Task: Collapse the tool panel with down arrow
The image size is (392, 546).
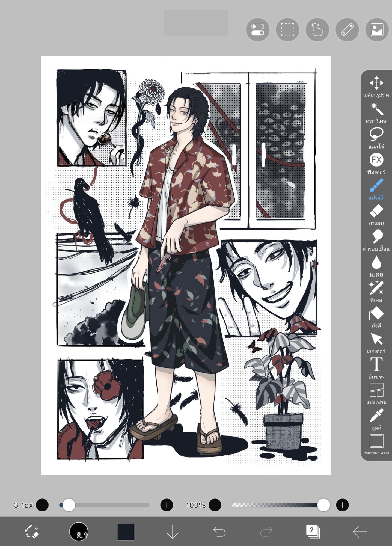Action: (172, 532)
